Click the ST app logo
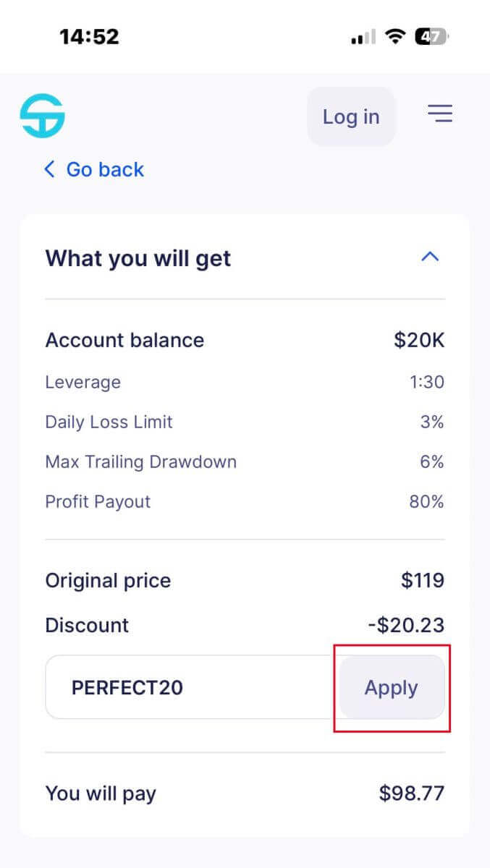 tap(41, 114)
